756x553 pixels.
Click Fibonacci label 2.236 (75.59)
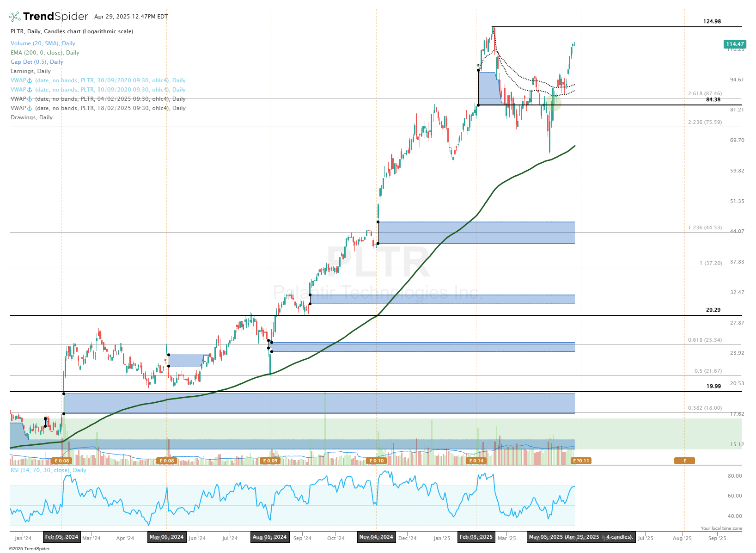[x=705, y=122]
